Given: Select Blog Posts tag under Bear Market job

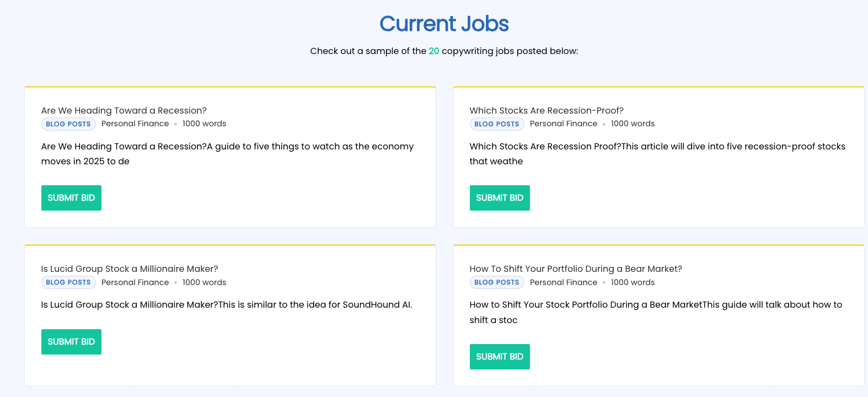Looking at the screenshot, I should (x=496, y=282).
